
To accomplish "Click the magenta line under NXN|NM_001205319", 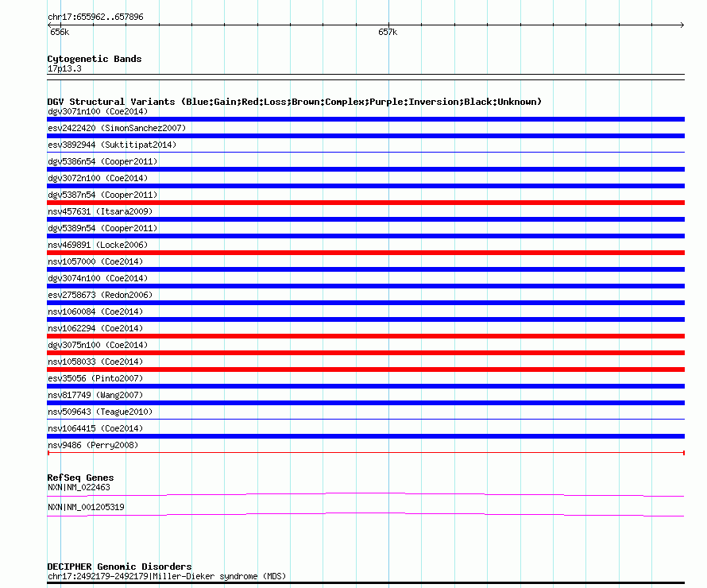I will coord(365,515).
